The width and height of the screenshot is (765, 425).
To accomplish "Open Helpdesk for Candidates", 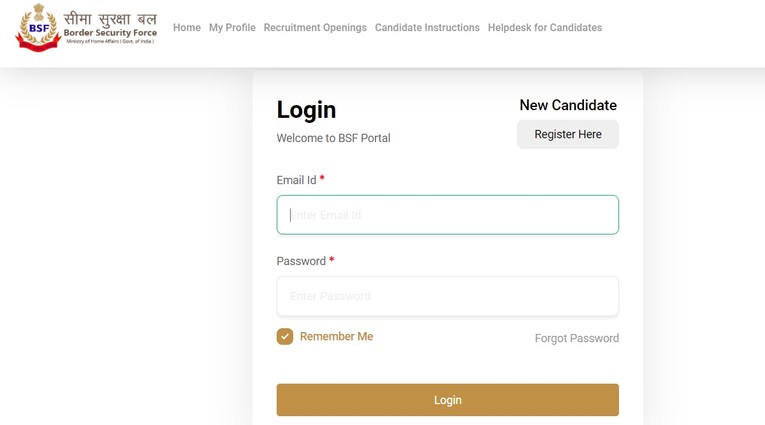I will tap(545, 28).
